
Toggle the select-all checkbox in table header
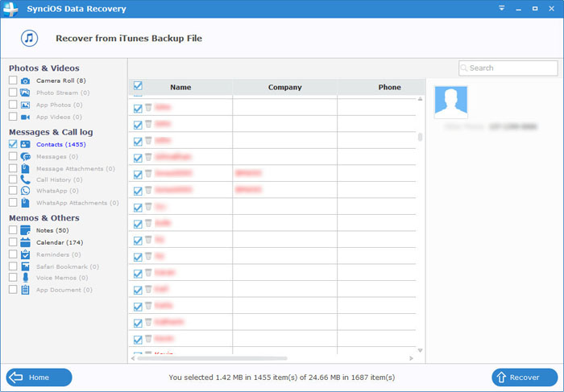coord(138,85)
